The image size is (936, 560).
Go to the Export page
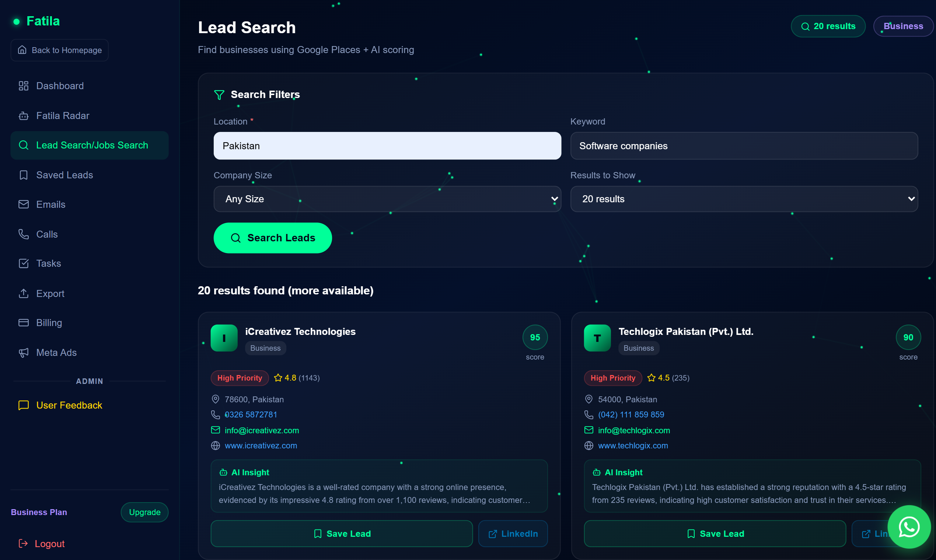(x=90, y=294)
